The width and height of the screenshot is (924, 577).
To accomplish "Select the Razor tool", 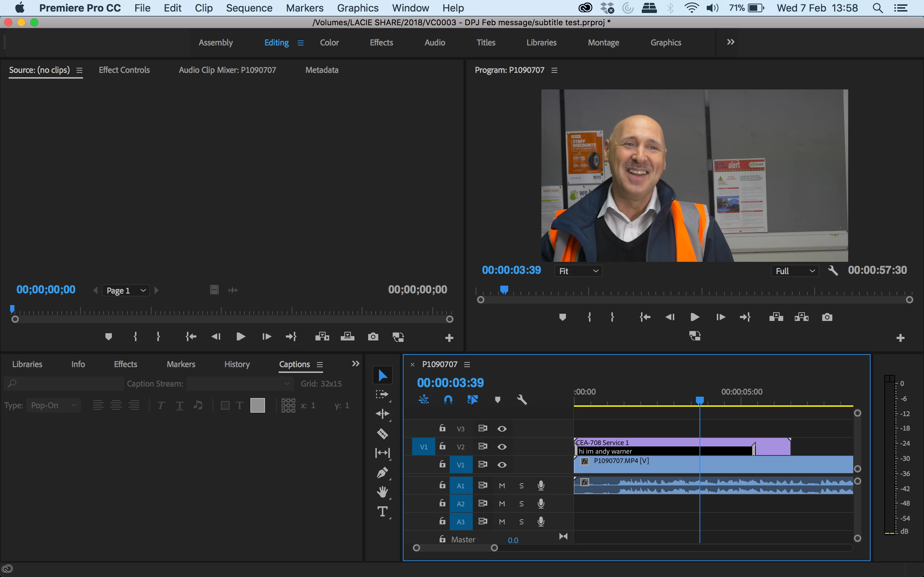I will tap(382, 434).
